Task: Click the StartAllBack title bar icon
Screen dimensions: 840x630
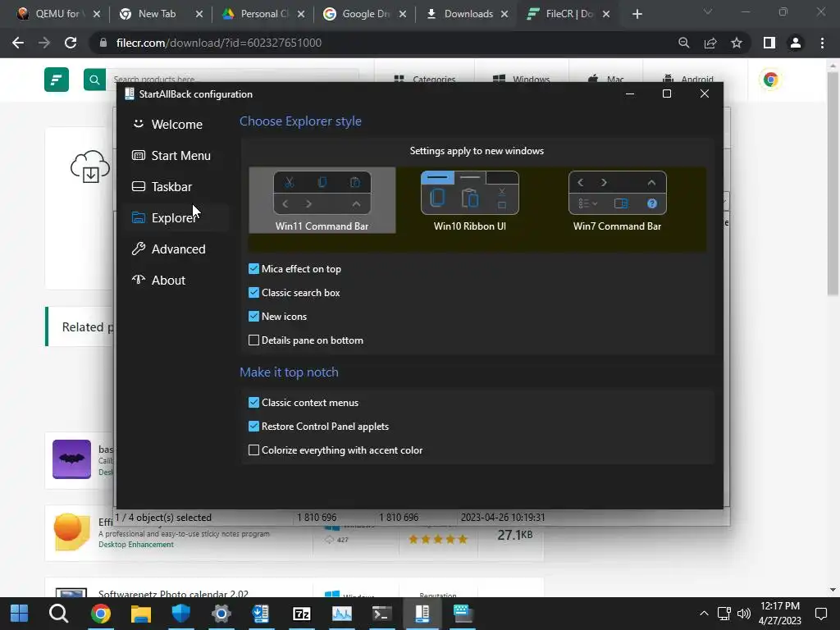Action: point(129,94)
